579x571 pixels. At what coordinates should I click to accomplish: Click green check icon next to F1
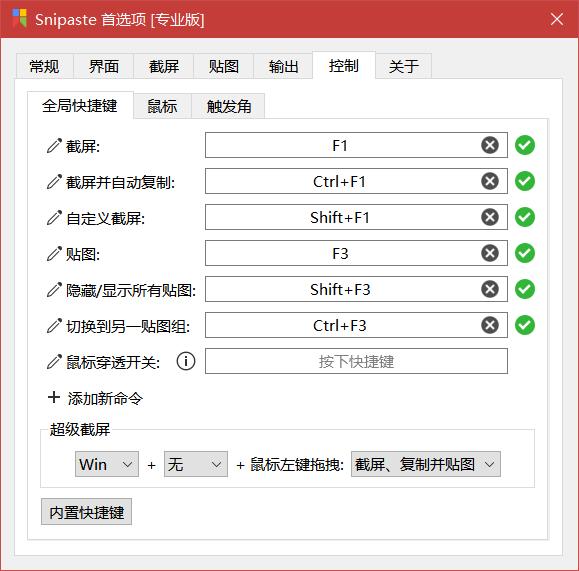click(x=525, y=145)
